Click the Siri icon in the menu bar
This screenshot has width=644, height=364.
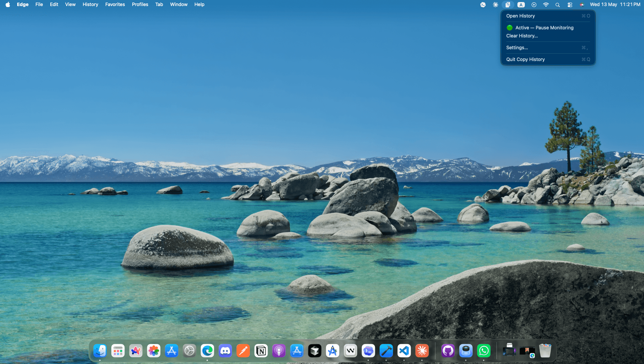(x=582, y=5)
